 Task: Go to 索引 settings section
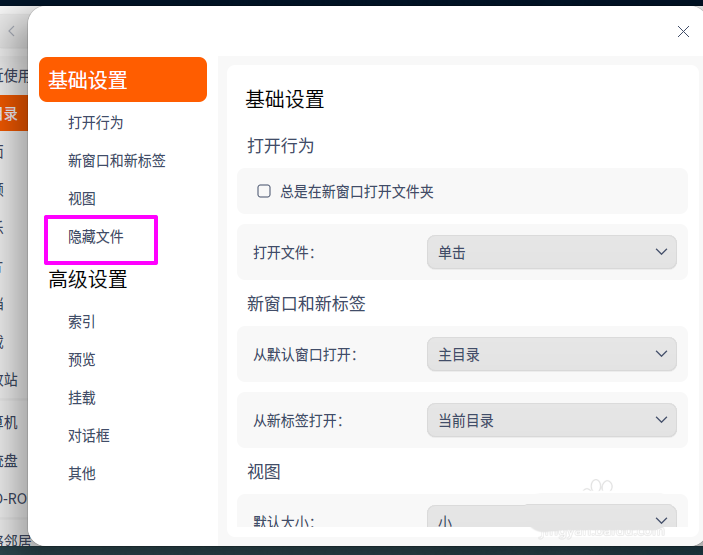(82, 322)
